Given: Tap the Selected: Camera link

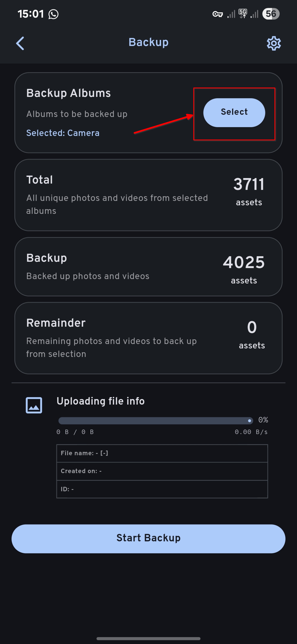Looking at the screenshot, I should point(63,133).
